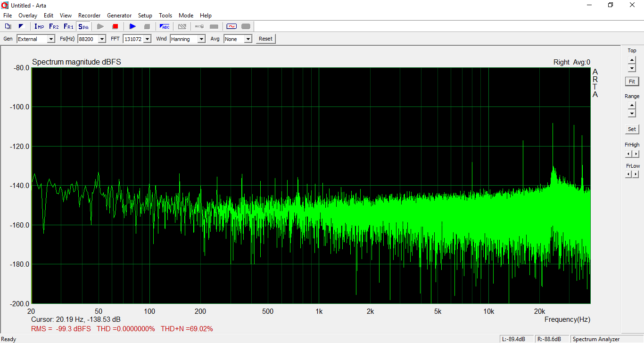Viewport: 644px width, 343px height.
Task: Open the File menu
Action: point(8,16)
